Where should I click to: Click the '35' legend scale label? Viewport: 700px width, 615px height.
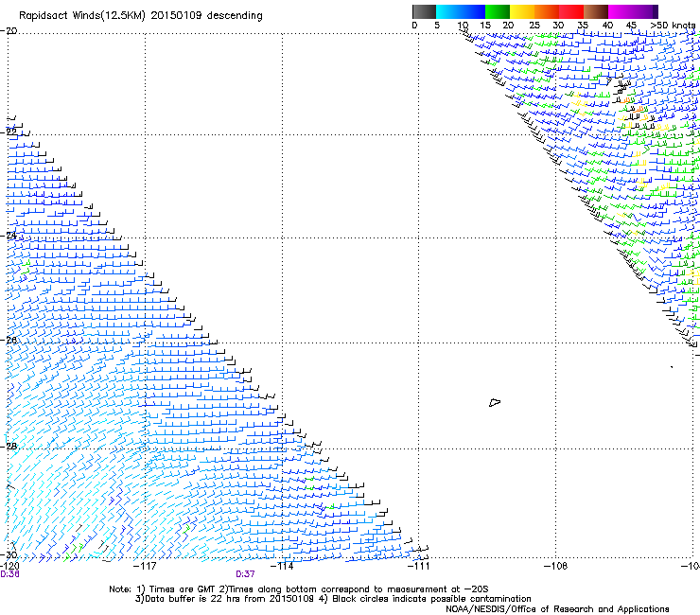click(x=583, y=26)
